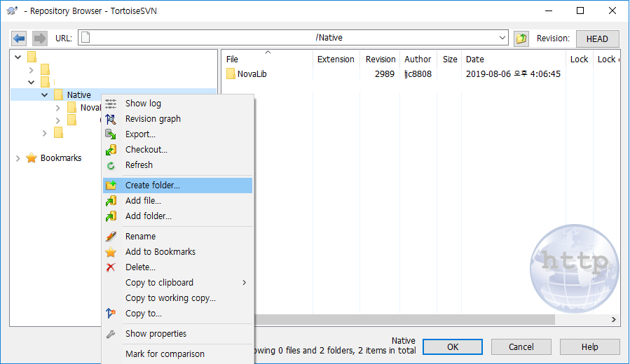Screen dimensions: 630x364
Task: Click the green Refresh icon
Action: 111,165
